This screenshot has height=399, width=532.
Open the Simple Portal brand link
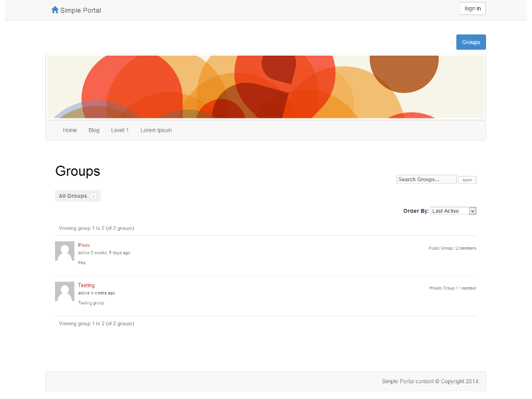click(x=80, y=10)
